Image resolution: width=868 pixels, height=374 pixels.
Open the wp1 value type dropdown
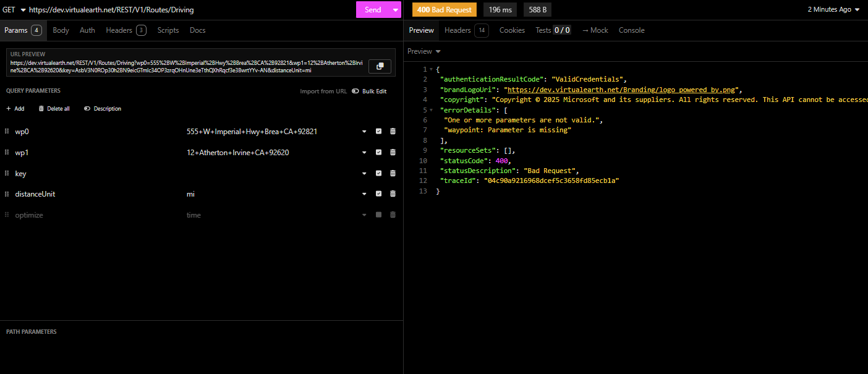tap(364, 152)
